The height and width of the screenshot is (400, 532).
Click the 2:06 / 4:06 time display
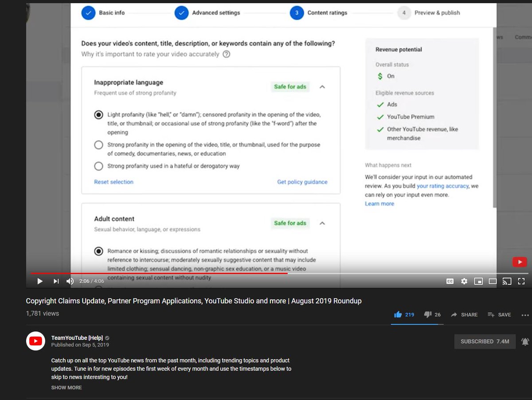pos(92,281)
